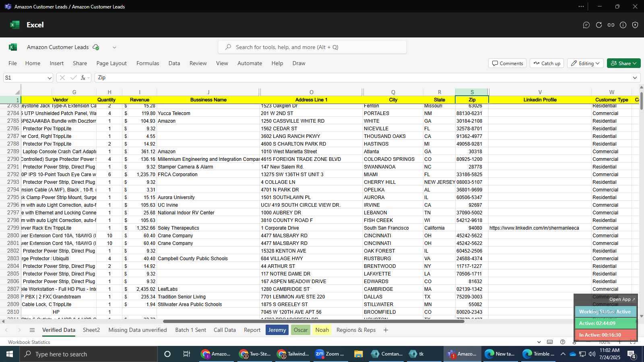Select the cell with Crane Company in row 2800

point(208,236)
